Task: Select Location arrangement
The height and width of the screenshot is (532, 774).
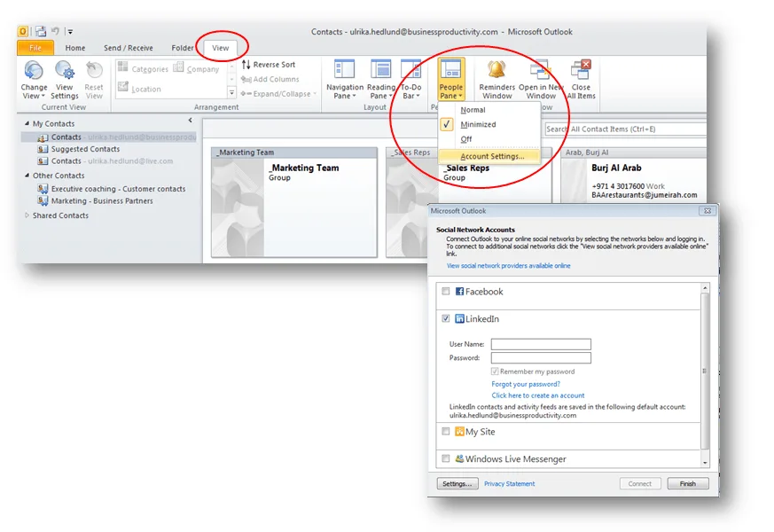Action: coord(140,89)
